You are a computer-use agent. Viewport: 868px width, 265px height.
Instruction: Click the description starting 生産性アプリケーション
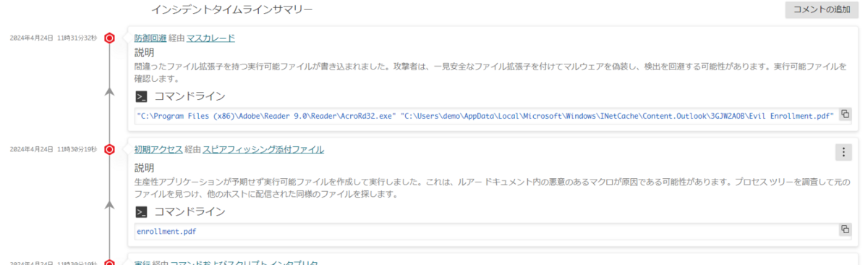[x=493, y=188]
